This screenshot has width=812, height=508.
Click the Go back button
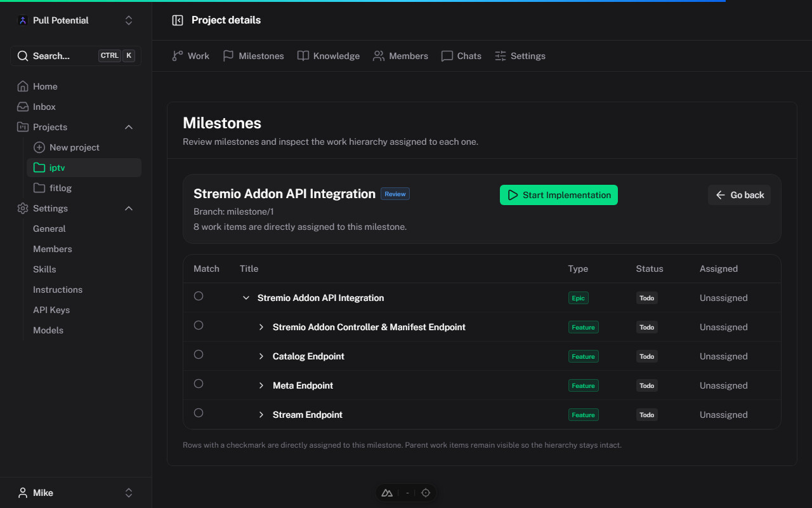(739, 195)
